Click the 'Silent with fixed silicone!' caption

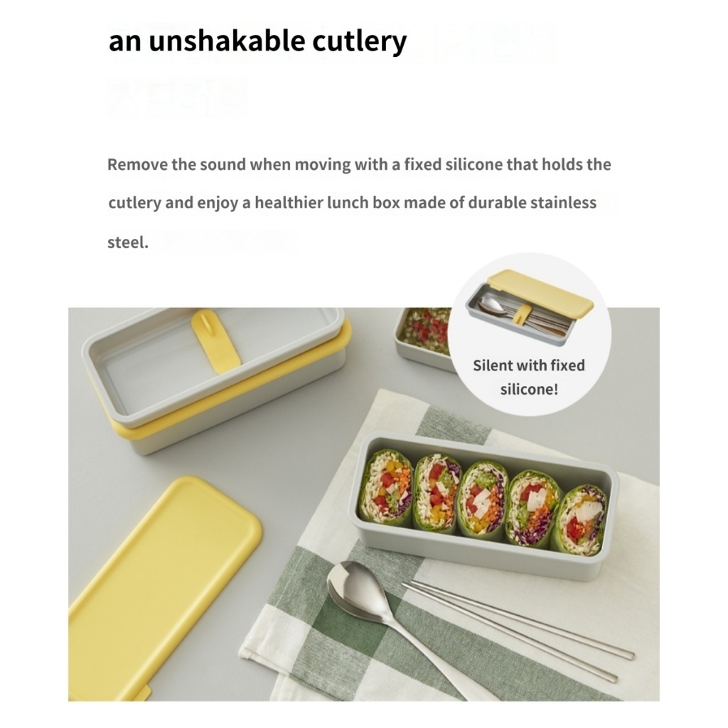[x=529, y=377]
